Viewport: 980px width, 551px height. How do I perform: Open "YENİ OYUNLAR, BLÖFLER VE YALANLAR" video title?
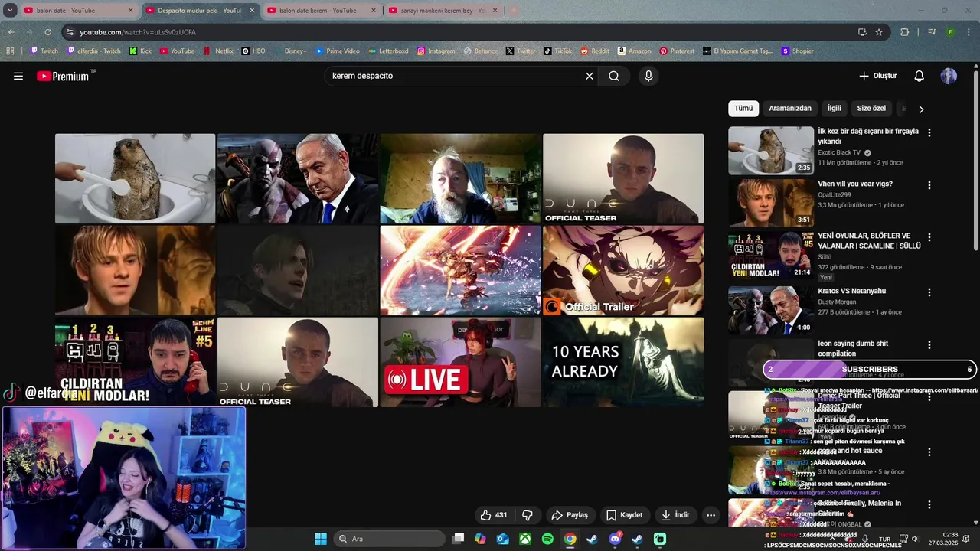(869, 241)
